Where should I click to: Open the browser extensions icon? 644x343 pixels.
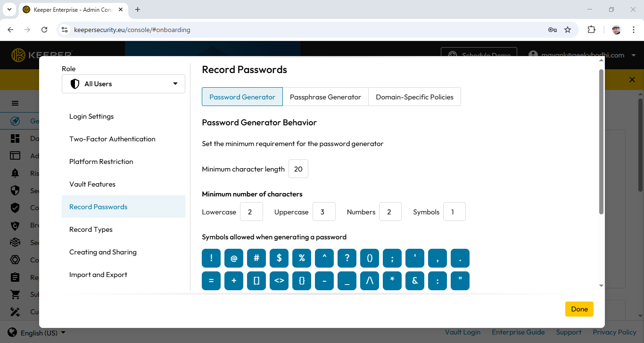tap(591, 30)
